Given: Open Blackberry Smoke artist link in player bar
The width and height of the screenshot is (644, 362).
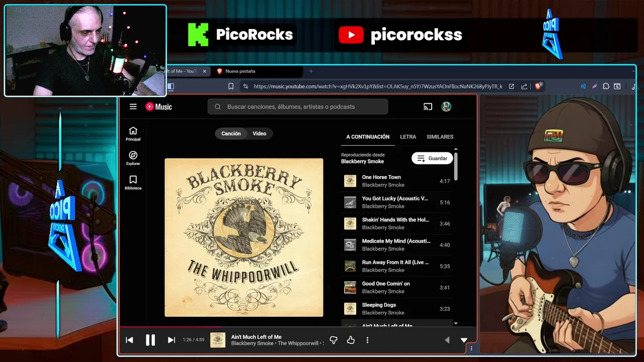Looking at the screenshot, I should 253,343.
